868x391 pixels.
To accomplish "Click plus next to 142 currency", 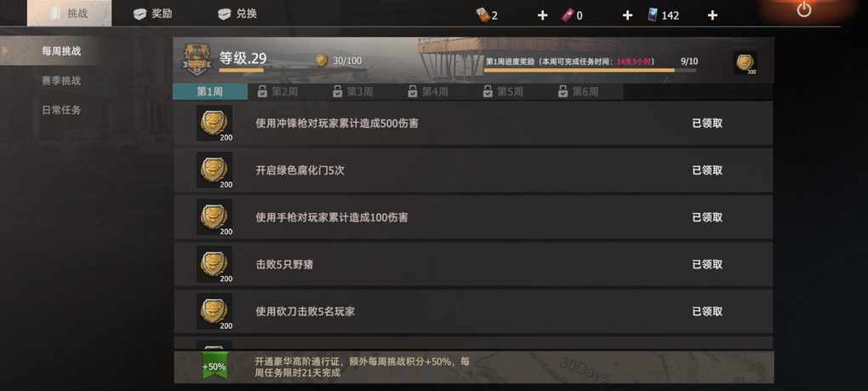I will coord(712,15).
